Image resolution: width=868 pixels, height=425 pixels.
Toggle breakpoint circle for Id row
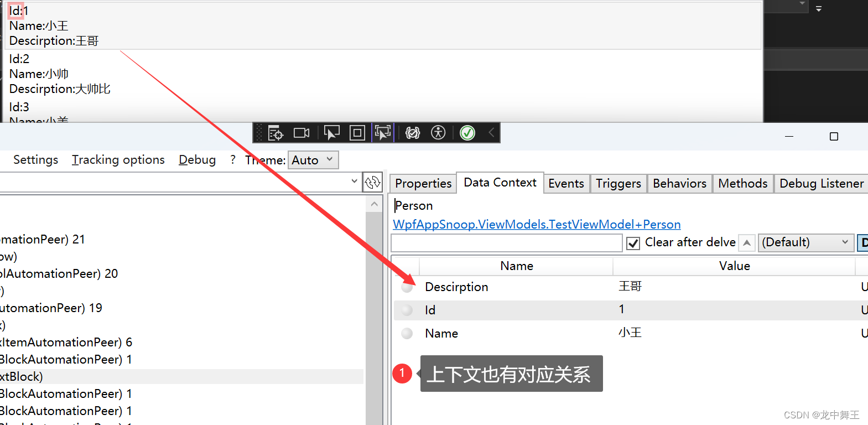(407, 310)
